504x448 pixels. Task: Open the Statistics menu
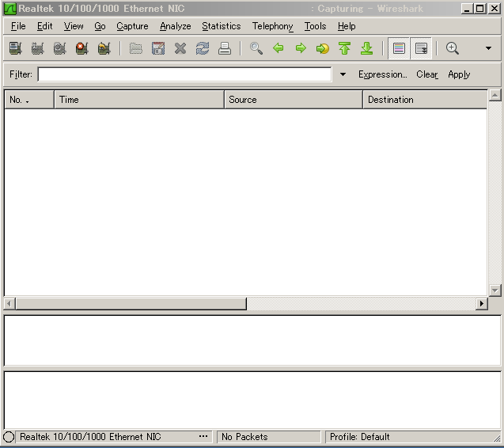tap(222, 26)
